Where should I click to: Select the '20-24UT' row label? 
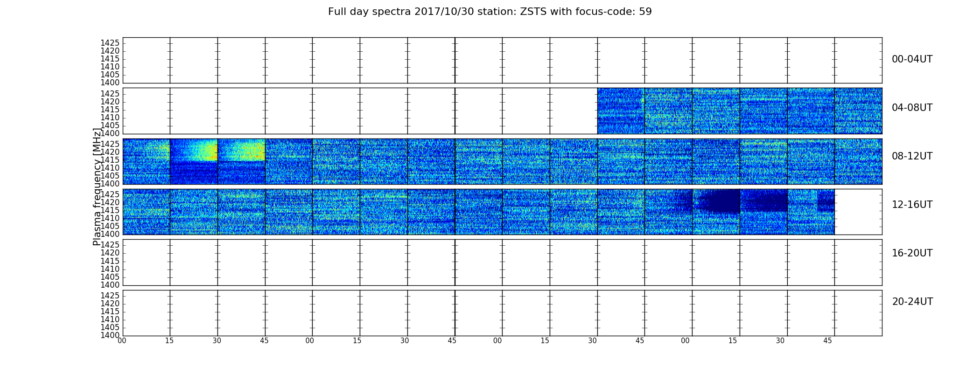coord(912,302)
